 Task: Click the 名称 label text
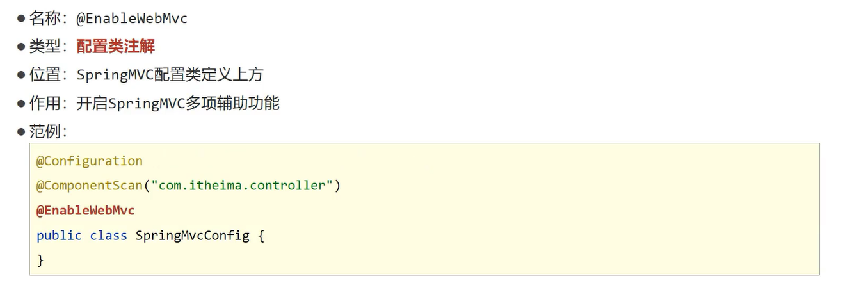[x=45, y=19]
